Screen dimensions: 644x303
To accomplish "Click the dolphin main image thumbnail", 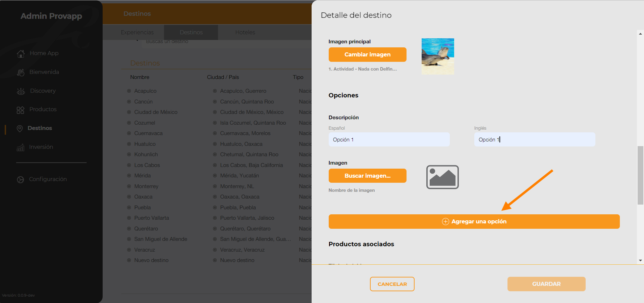I will click(438, 56).
